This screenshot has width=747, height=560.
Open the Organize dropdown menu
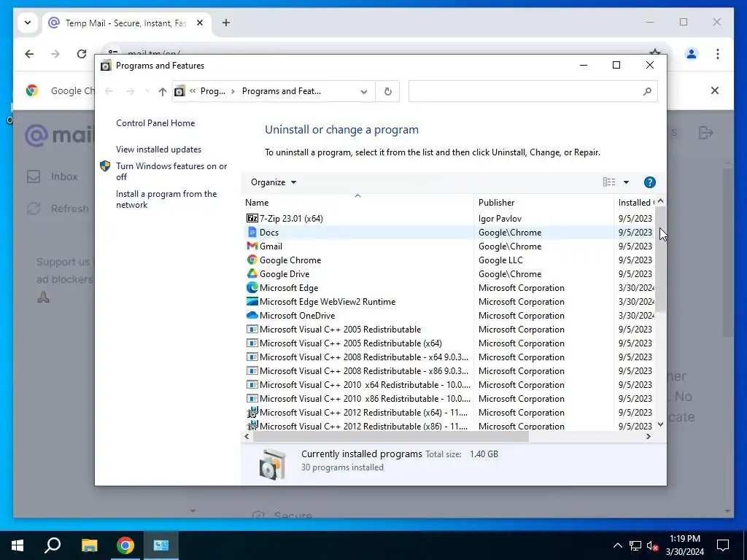(274, 182)
